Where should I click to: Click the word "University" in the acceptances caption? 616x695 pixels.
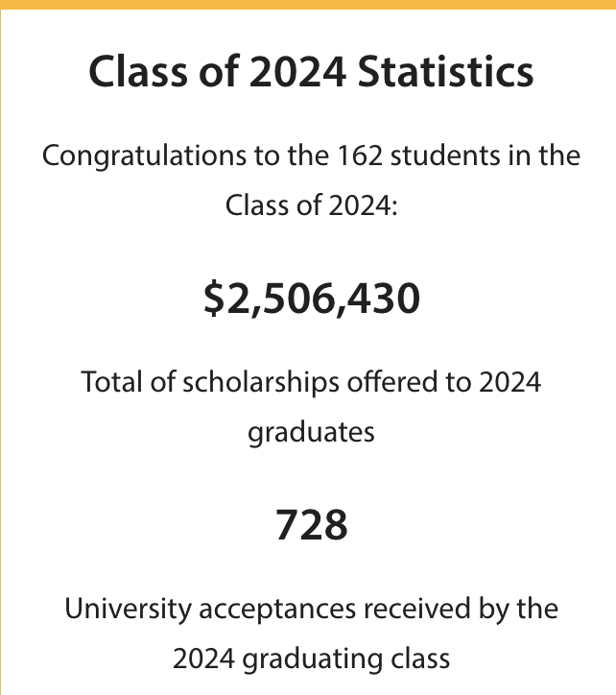coord(128,610)
